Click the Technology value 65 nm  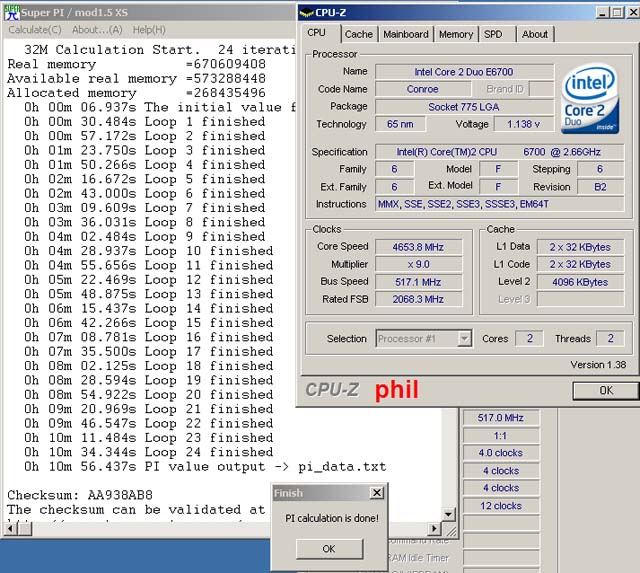400,124
